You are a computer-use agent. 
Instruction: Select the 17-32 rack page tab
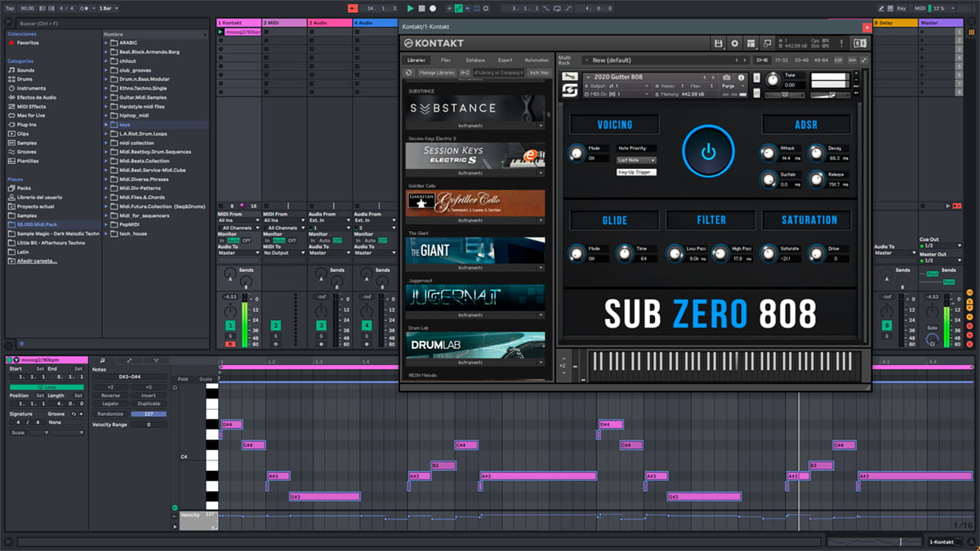click(782, 60)
